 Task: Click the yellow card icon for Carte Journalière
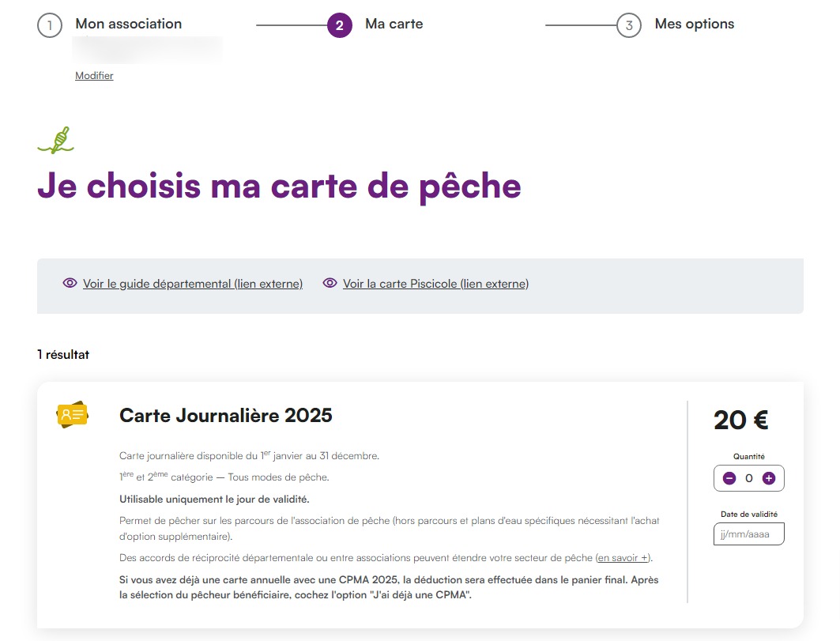point(72,415)
